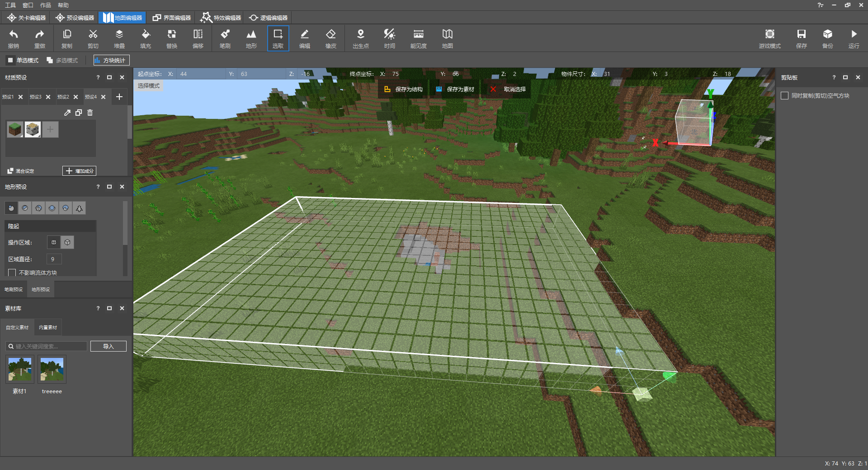The width and height of the screenshot is (868, 470).
Task: Add a new preset tab with plus
Action: pos(119,97)
